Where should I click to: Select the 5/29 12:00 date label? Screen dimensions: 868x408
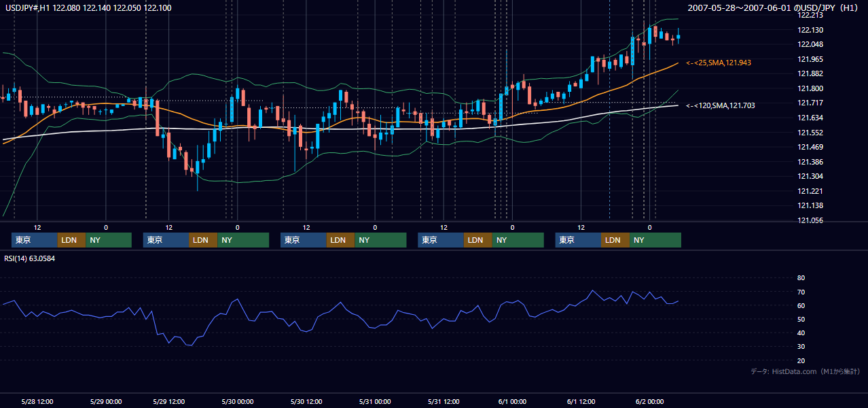[x=168, y=401]
